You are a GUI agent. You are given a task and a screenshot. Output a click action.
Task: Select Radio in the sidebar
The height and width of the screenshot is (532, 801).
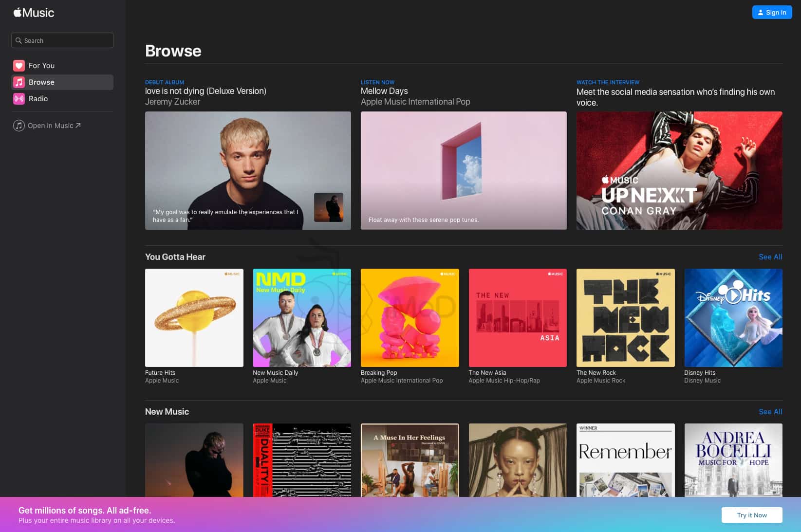pyautogui.click(x=38, y=99)
